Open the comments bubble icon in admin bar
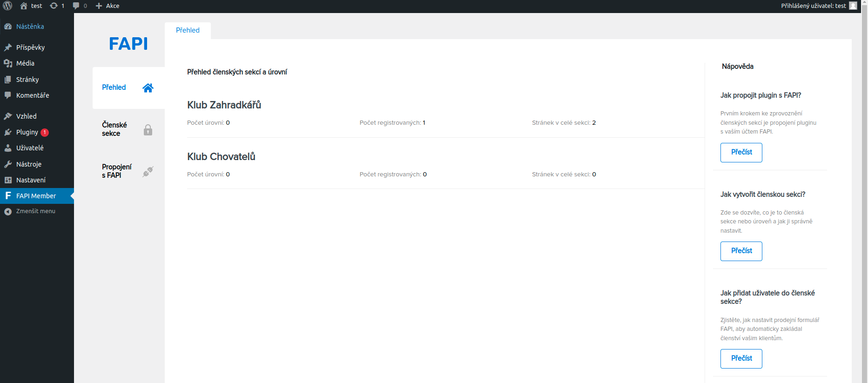Image resolution: width=868 pixels, height=383 pixels. tap(76, 6)
